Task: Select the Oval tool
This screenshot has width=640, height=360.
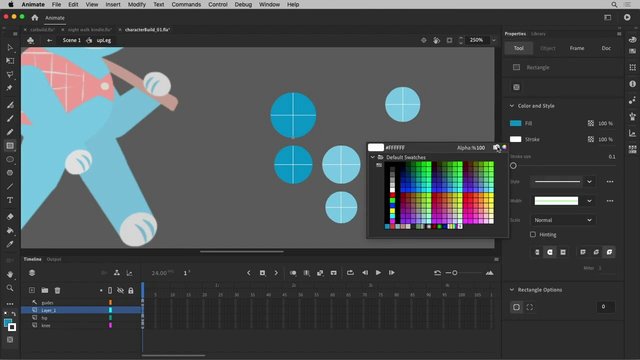Action: pyautogui.click(x=10, y=160)
